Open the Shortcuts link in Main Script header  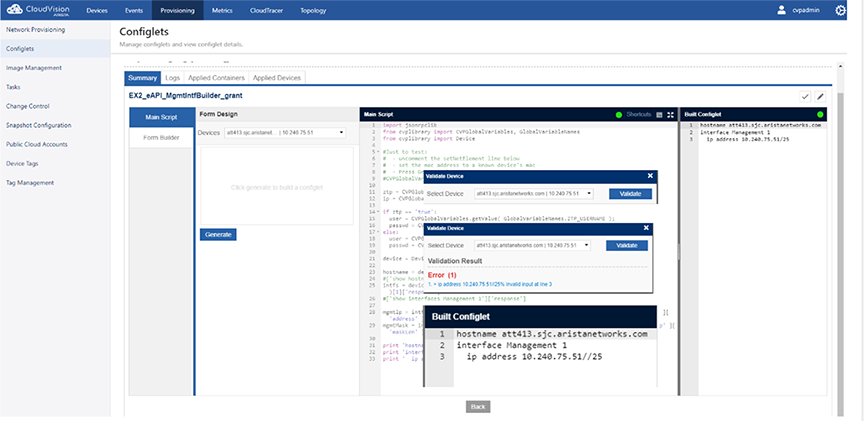point(639,115)
